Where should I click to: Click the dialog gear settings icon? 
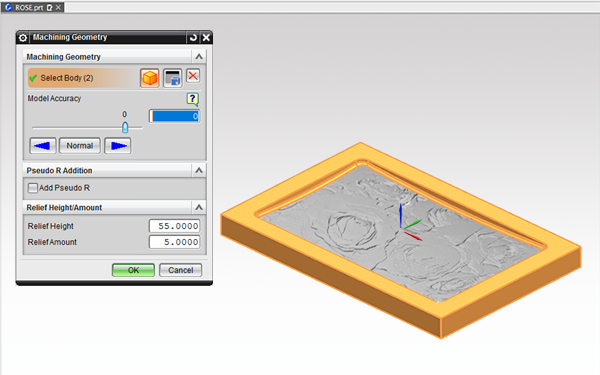[x=23, y=38]
